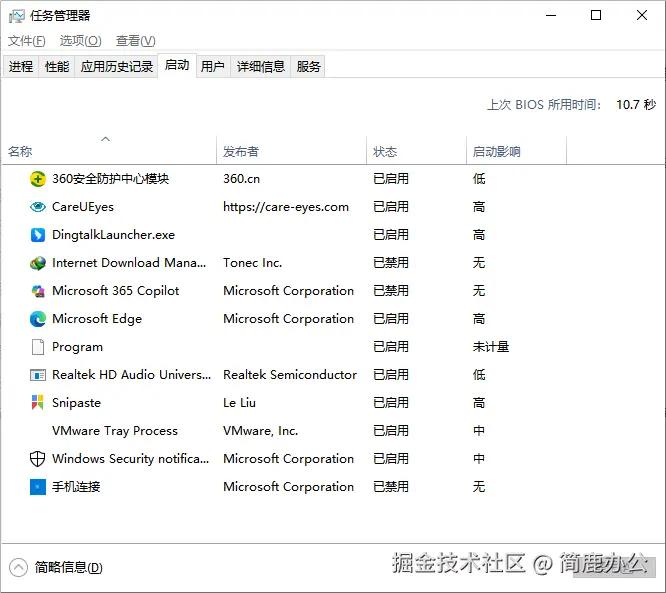Click 已禁用 status of Internet Download Manager
The width and height of the screenshot is (666, 593).
point(391,263)
